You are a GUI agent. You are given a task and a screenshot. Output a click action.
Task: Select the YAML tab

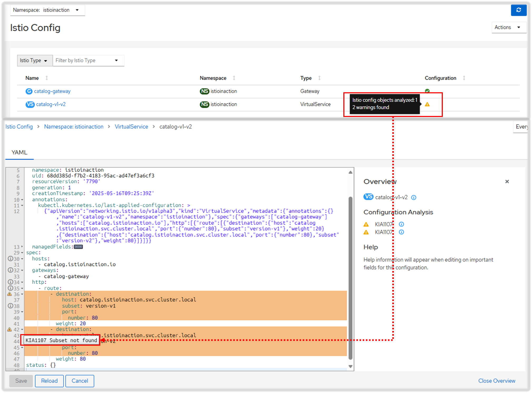click(x=19, y=152)
